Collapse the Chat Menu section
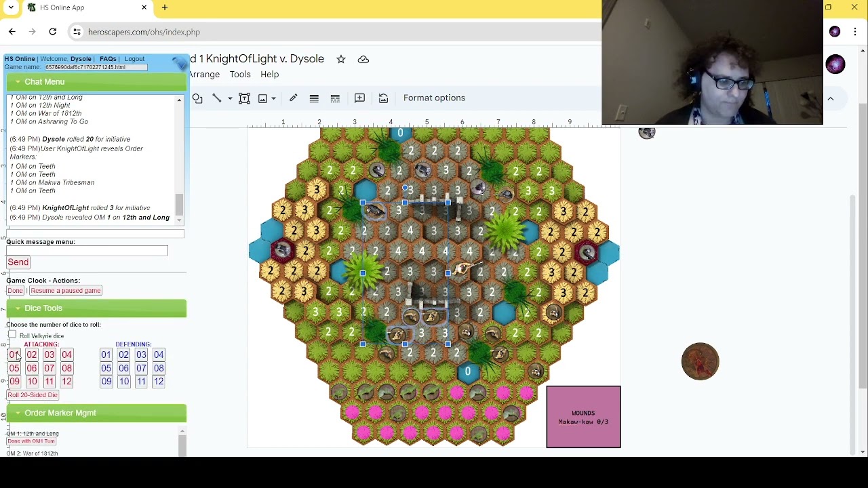Screen dimensions: 868x488 click(96, 82)
